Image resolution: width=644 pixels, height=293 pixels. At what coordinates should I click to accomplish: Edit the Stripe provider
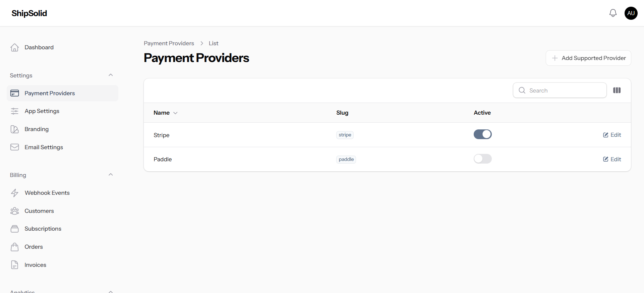coord(612,135)
